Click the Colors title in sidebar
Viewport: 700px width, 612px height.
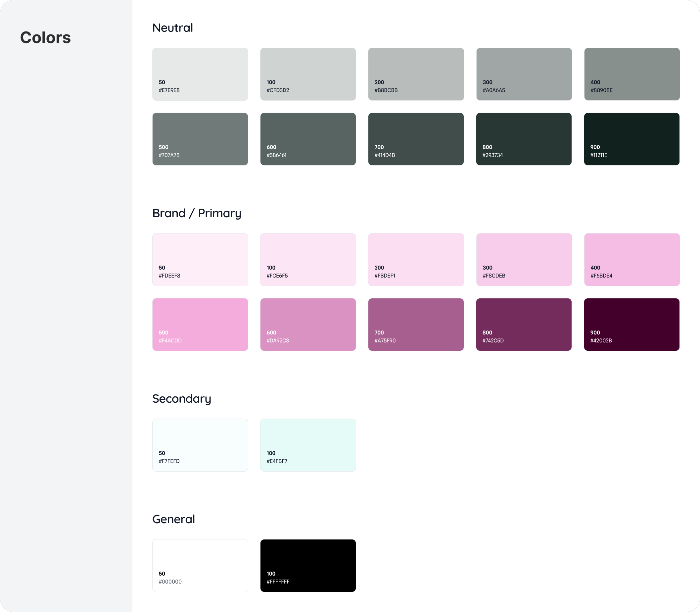(45, 37)
